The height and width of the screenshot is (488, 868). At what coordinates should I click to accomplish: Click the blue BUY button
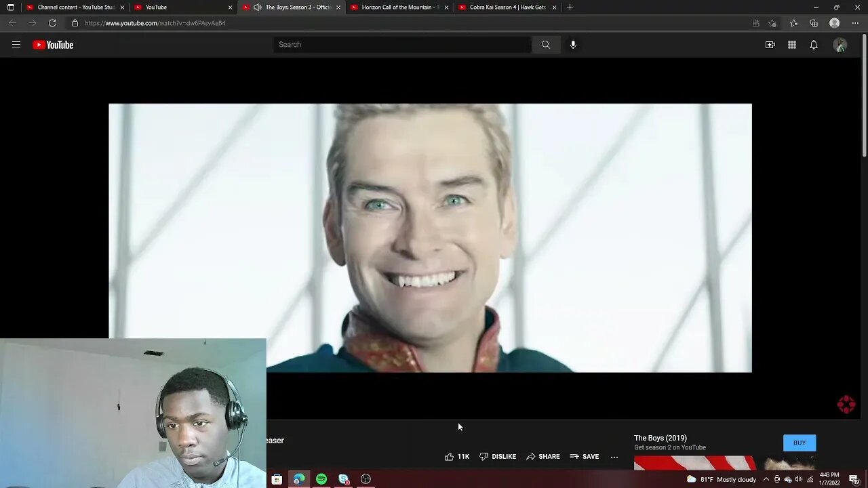coord(800,443)
